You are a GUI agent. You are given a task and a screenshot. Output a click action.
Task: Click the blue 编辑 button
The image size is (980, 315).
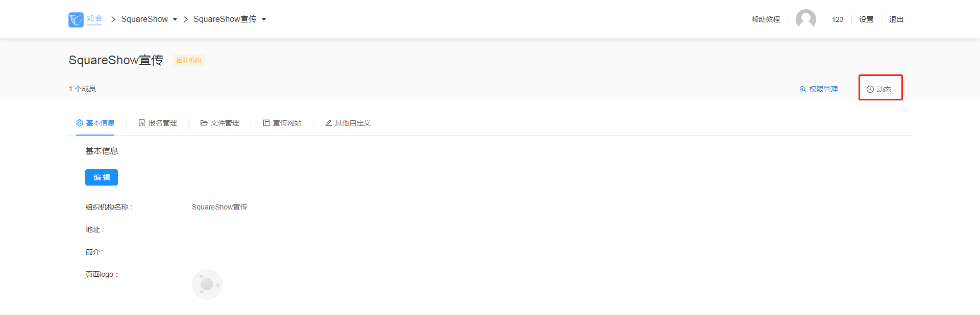click(x=102, y=177)
